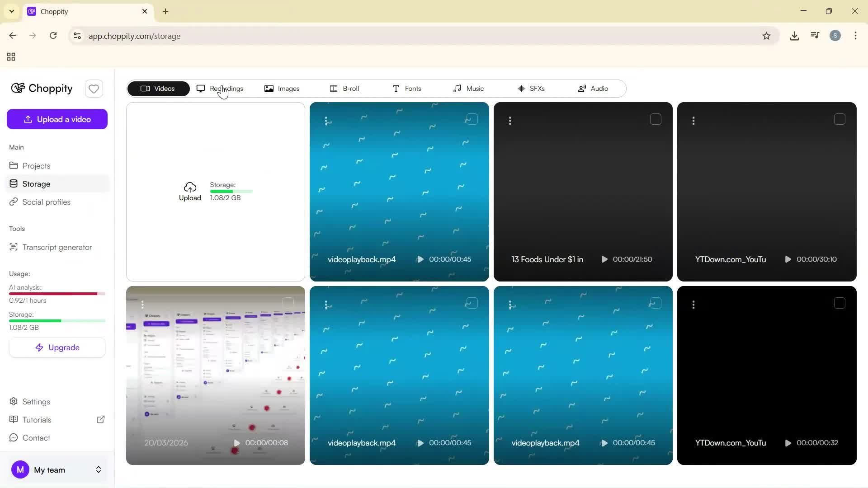The height and width of the screenshot is (488, 868).
Task: Open the browser tab search dropdown arrow
Action: [11, 11]
